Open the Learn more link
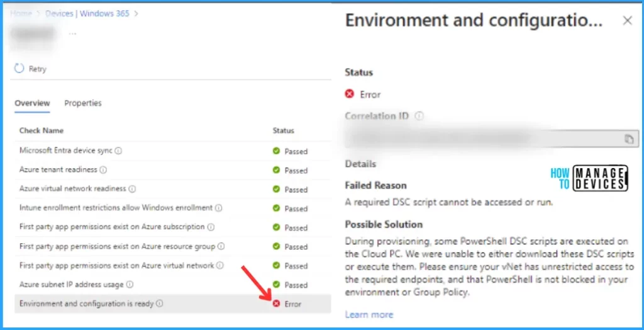The width and height of the screenshot is (644, 330). (369, 315)
